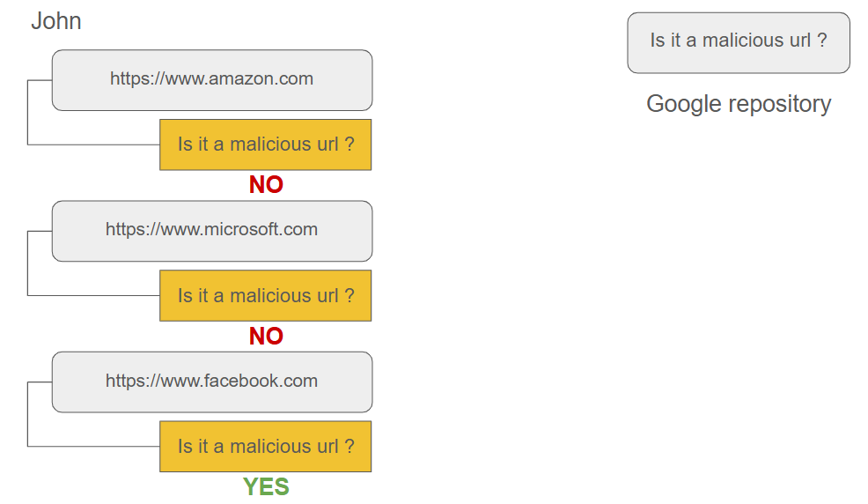Select the John heading text

click(56, 22)
